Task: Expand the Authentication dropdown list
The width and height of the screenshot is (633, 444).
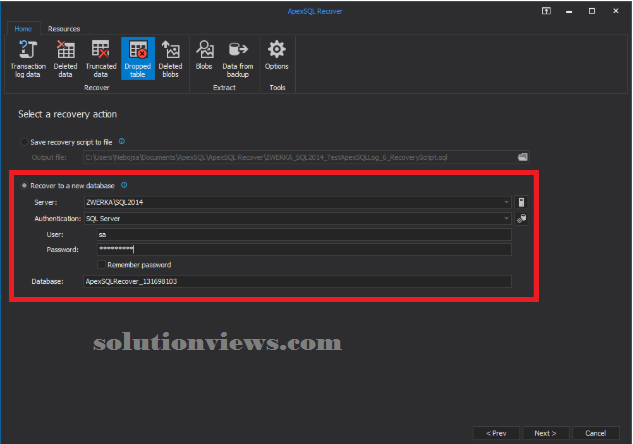Action: [506, 218]
